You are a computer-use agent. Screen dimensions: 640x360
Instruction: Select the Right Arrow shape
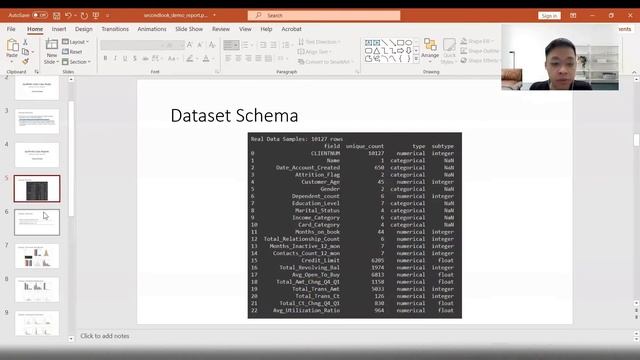click(x=400, y=51)
